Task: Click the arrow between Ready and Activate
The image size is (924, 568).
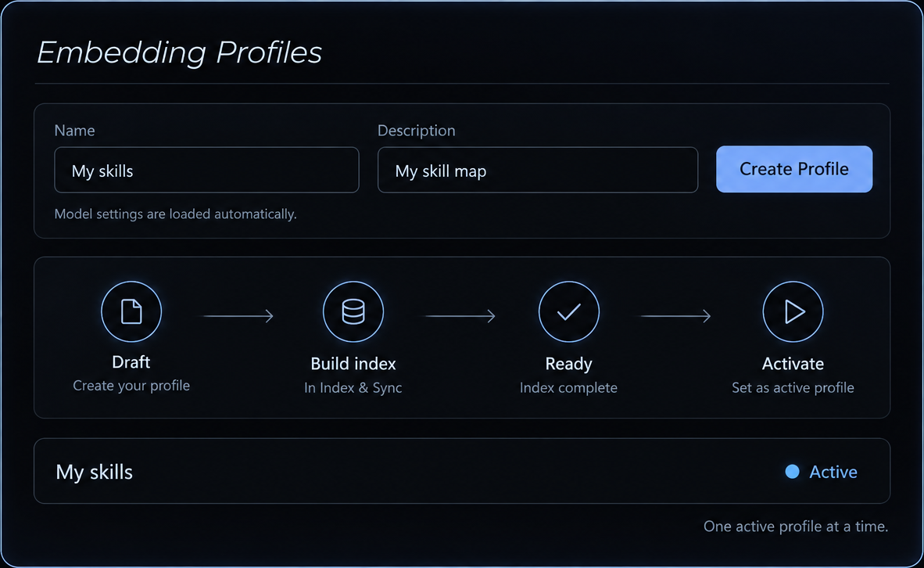Action: pos(675,316)
